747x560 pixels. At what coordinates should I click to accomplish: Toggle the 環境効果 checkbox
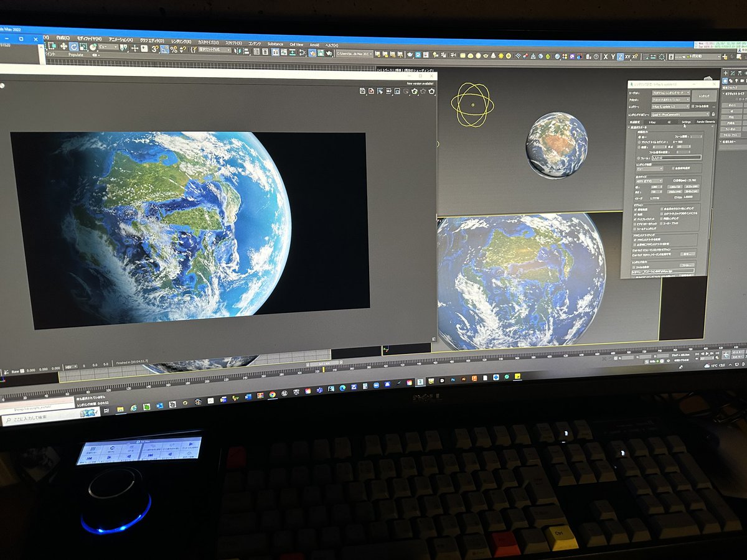pyautogui.click(x=635, y=209)
